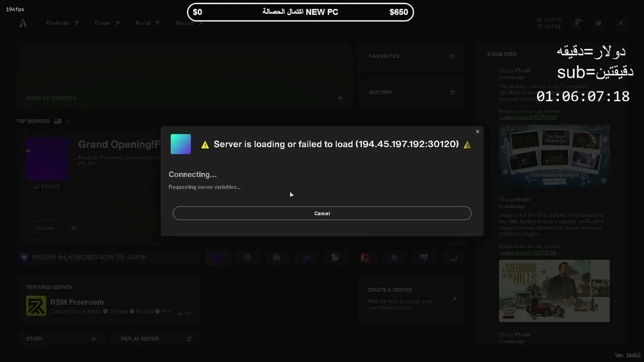The image size is (644, 362).
Task: Open the Forum link in the top bar
Action: tap(107, 23)
